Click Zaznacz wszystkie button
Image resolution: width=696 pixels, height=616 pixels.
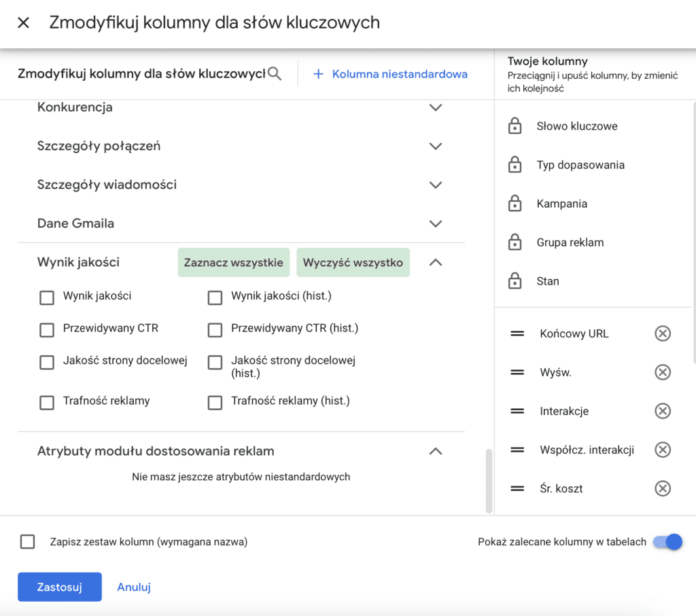point(234,263)
